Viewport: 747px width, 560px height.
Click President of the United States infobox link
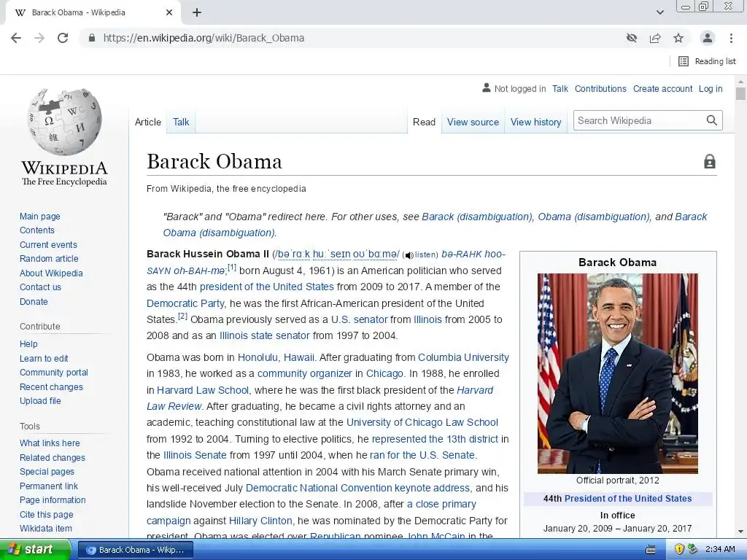click(628, 499)
